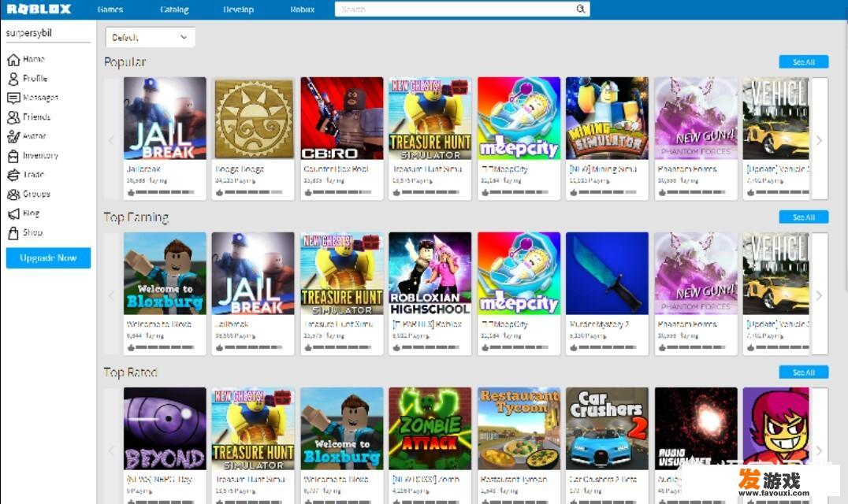Open the Develop menu in header
This screenshot has width=848, height=504.
tap(238, 9)
